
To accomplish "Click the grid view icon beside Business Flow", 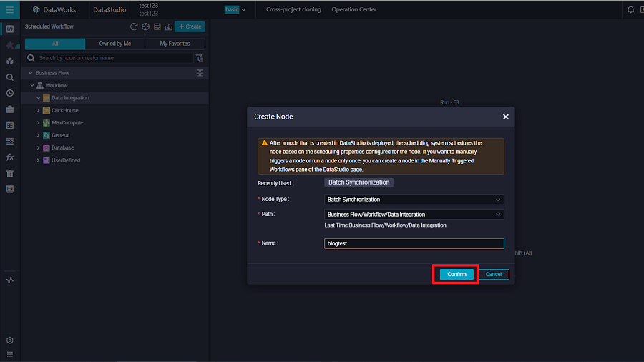I will [200, 73].
